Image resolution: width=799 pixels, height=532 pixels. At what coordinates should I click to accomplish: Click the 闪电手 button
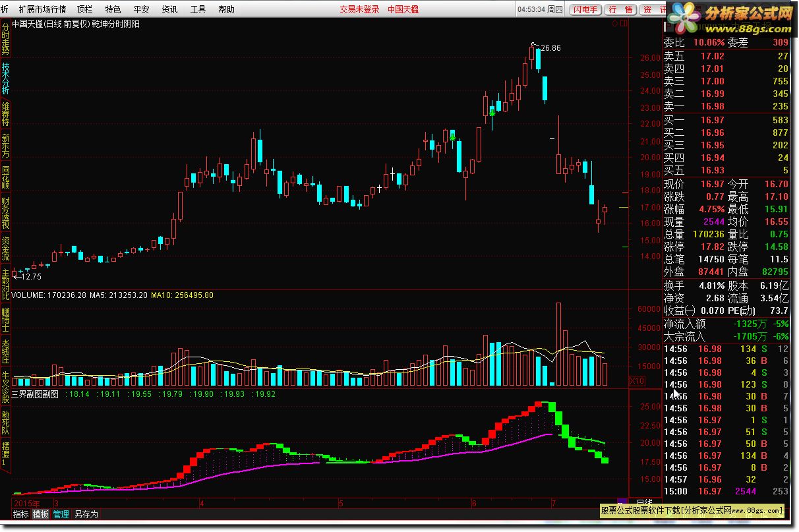click(x=585, y=9)
